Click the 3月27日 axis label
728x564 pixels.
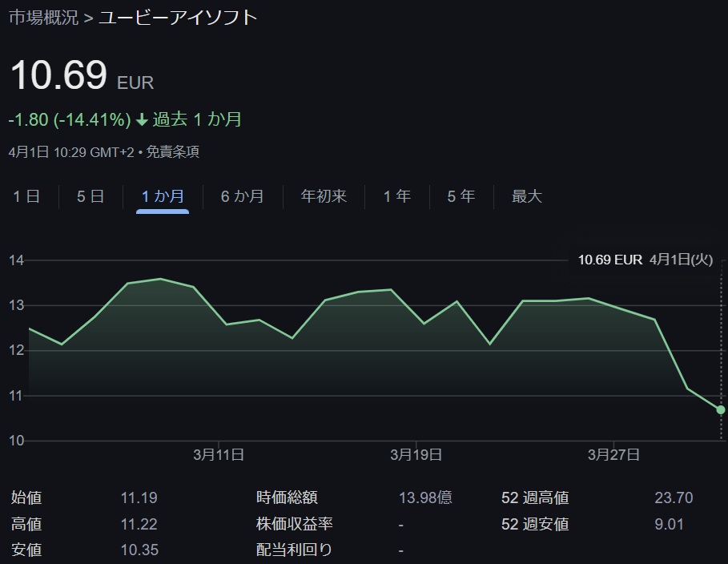(x=613, y=454)
